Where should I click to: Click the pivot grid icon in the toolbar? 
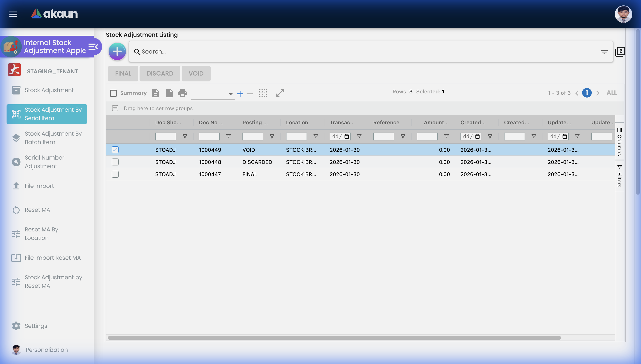click(263, 93)
